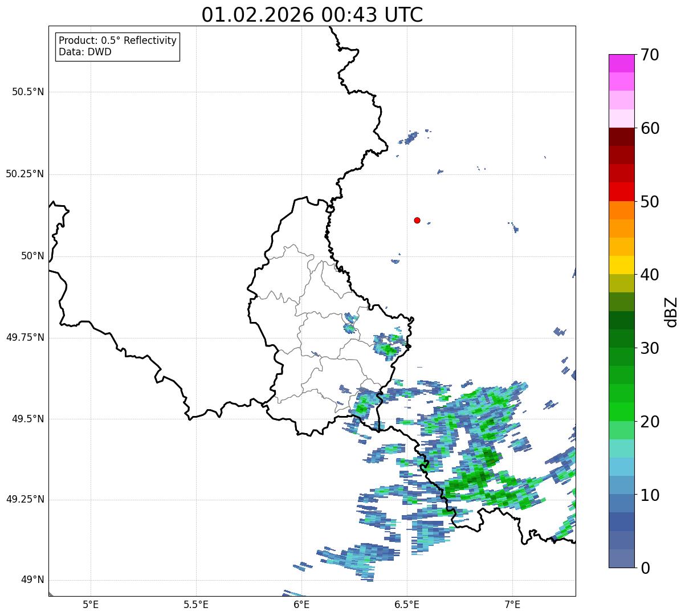Click the 40 label on the colorbar
Viewport: 685px width, 616px height.
tap(649, 275)
